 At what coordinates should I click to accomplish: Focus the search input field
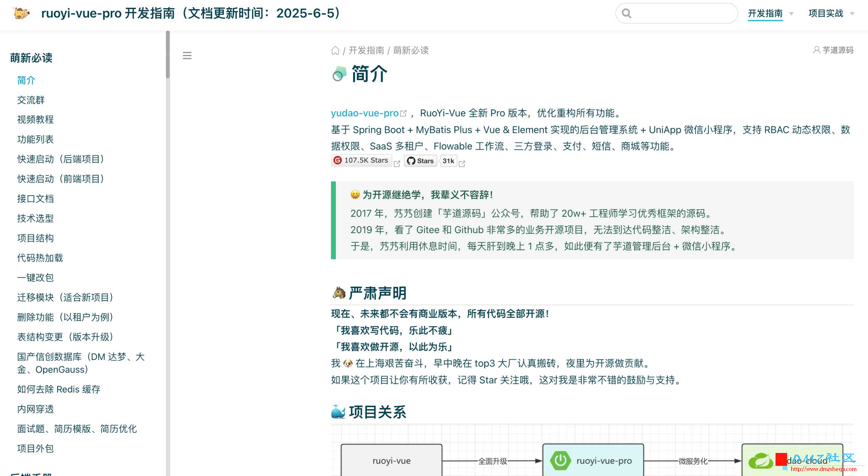(x=676, y=13)
